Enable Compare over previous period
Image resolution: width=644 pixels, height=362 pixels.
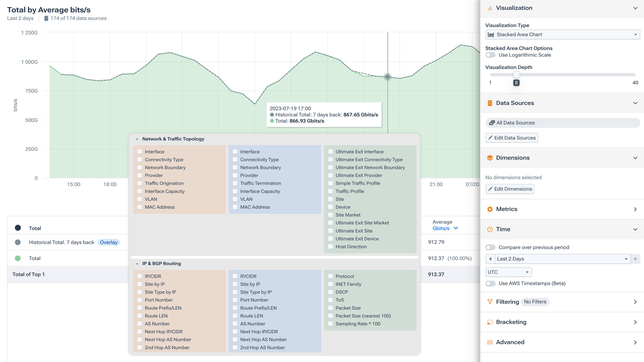pos(491,247)
